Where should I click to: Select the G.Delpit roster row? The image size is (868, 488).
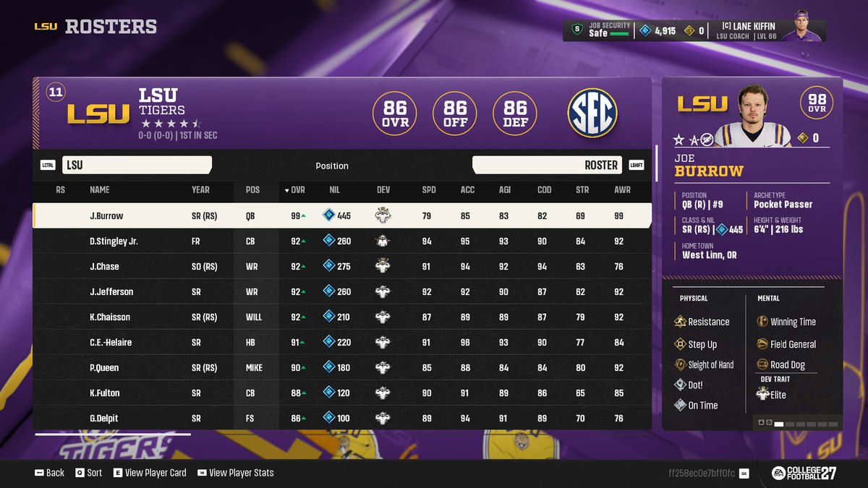click(x=342, y=418)
